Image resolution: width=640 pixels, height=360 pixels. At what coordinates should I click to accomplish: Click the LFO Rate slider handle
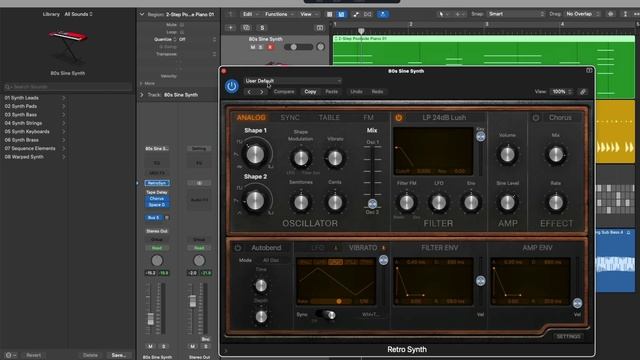point(339,301)
